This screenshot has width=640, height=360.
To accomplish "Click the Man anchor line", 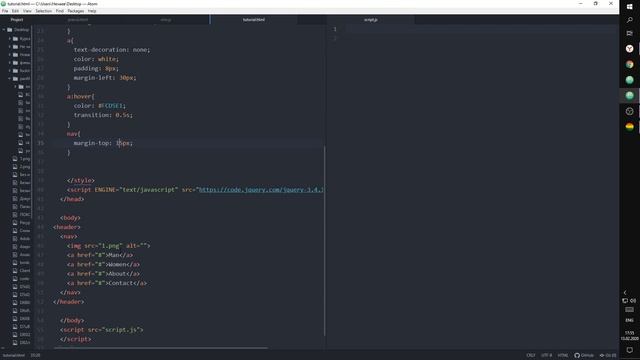I will (x=100, y=256).
